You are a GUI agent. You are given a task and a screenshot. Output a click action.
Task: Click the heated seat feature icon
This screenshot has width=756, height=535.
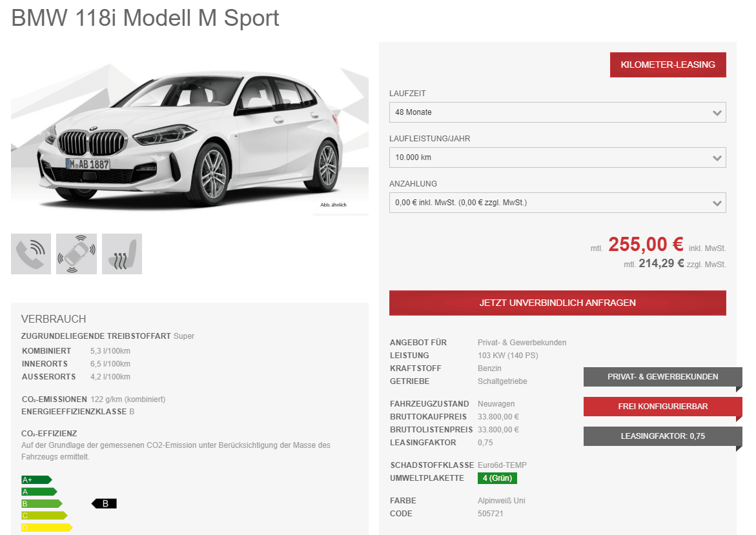tap(122, 254)
